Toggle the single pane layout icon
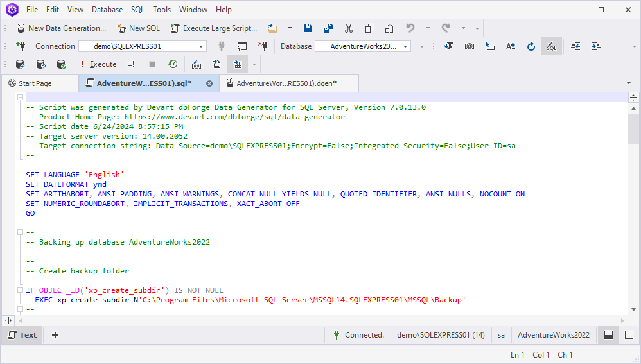 [x=629, y=335]
